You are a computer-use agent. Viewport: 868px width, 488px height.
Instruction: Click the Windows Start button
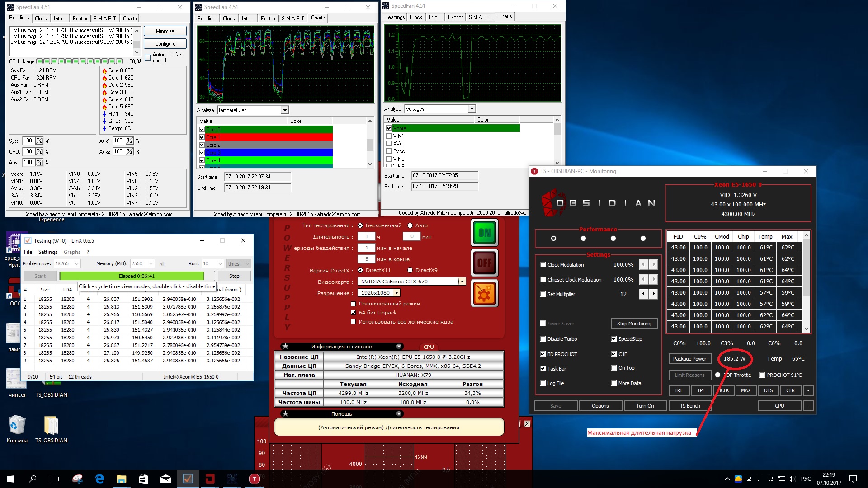11,479
